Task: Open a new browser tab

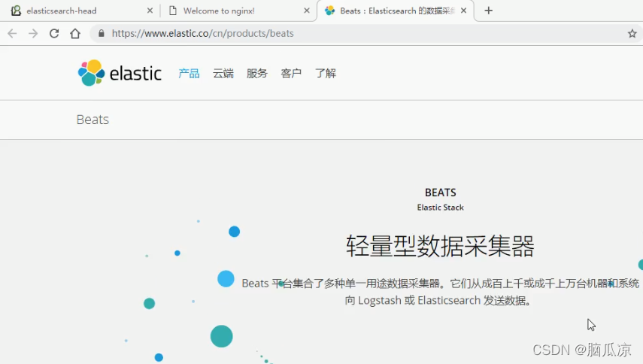Action: pyautogui.click(x=488, y=11)
